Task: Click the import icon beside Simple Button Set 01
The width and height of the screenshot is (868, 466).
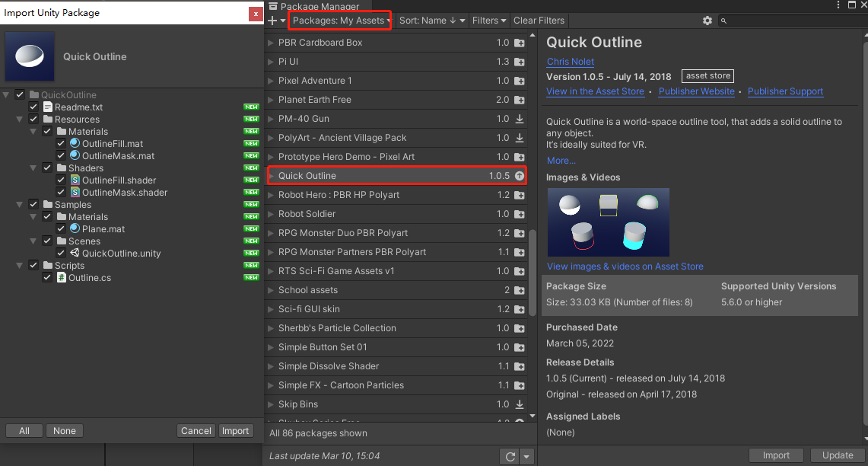Action: click(x=520, y=347)
